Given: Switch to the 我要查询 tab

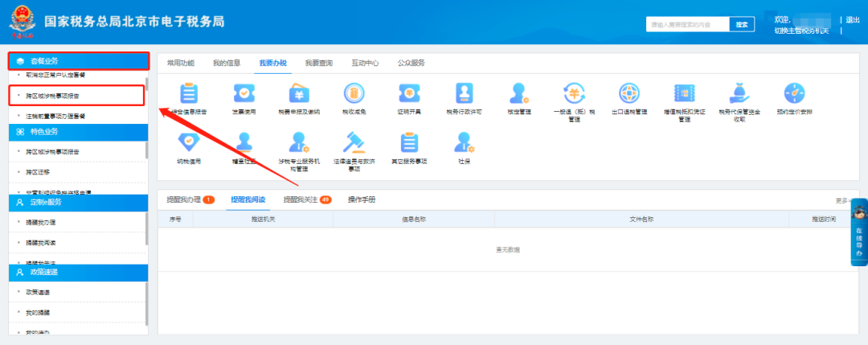Looking at the screenshot, I should tap(319, 64).
